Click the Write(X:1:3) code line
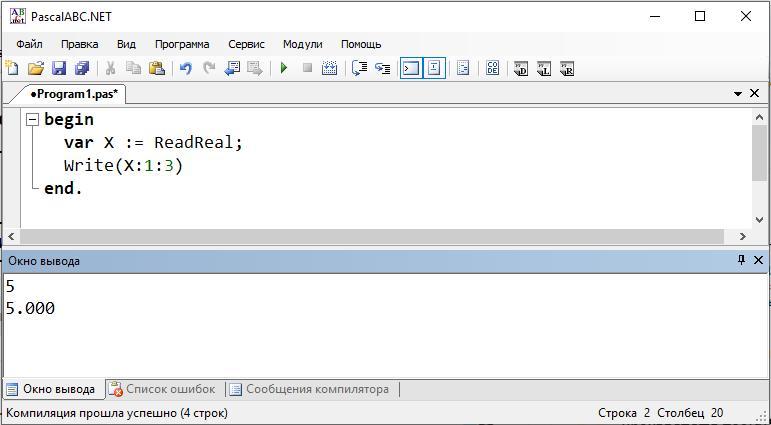Viewport: 771px width, 425px height. 123,166
